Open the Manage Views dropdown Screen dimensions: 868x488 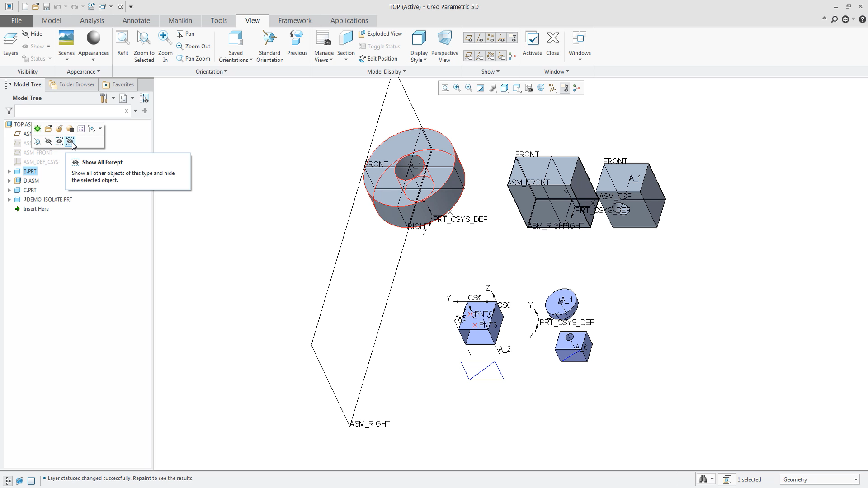(x=324, y=56)
